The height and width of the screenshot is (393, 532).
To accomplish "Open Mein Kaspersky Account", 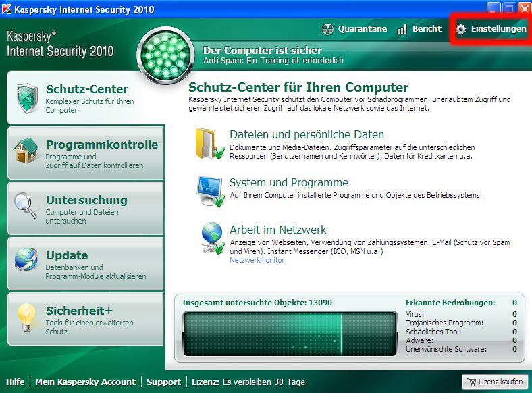I will [x=85, y=382].
